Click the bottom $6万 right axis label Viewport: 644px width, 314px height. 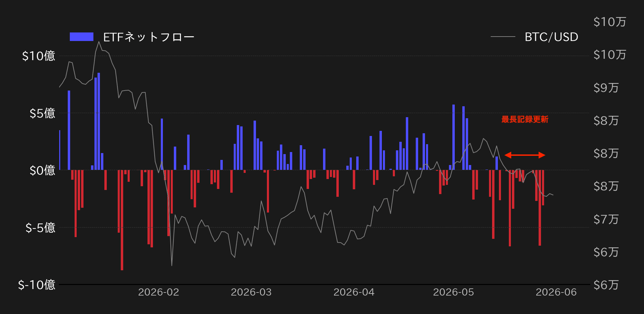tap(606, 285)
